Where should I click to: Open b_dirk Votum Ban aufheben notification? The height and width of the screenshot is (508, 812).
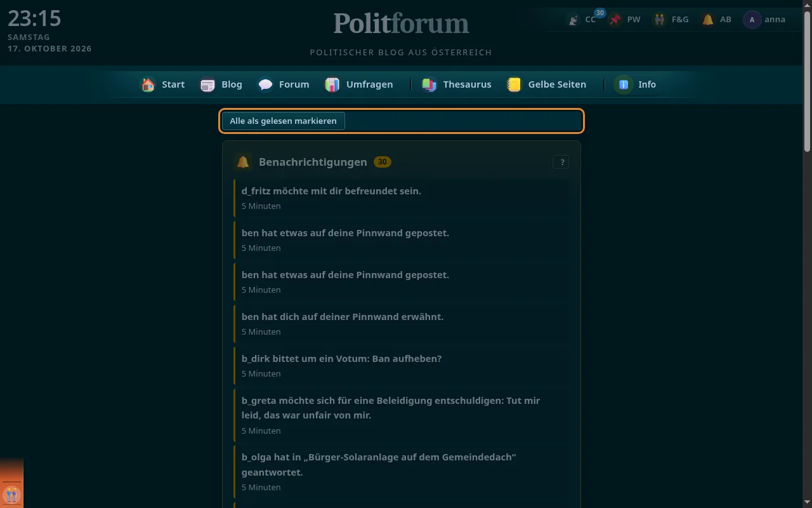coord(401,366)
